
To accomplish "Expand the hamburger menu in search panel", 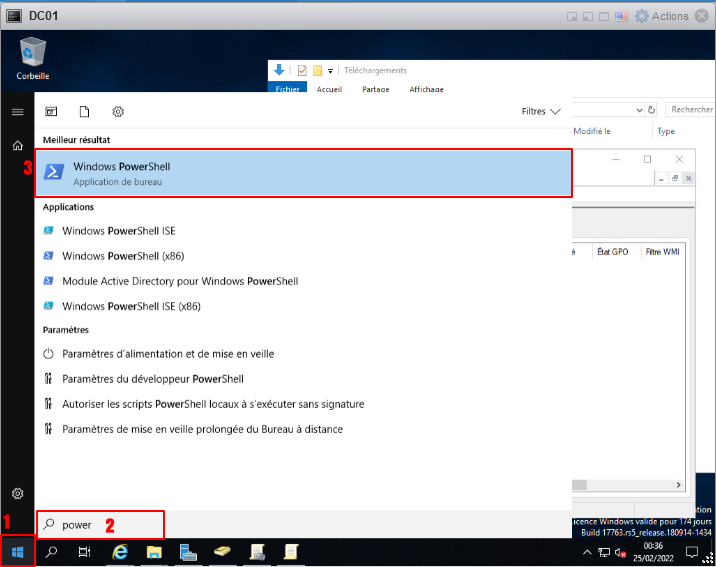I will [17, 111].
